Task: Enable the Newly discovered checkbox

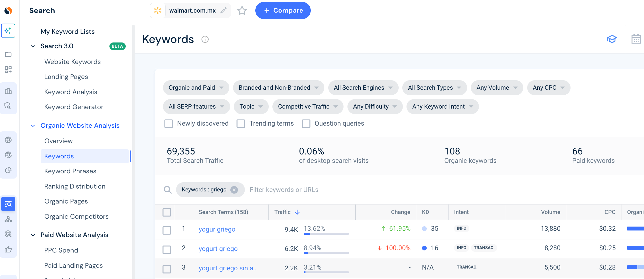Action: click(168, 124)
